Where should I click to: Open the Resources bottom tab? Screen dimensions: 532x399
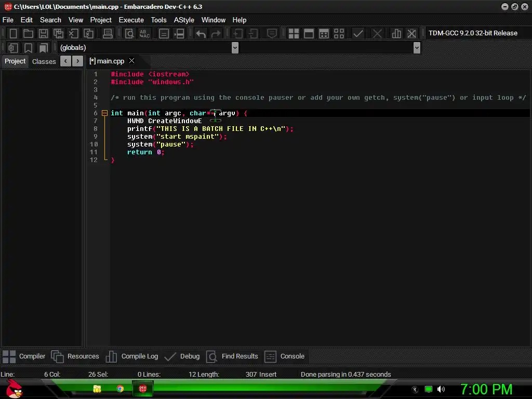point(75,356)
